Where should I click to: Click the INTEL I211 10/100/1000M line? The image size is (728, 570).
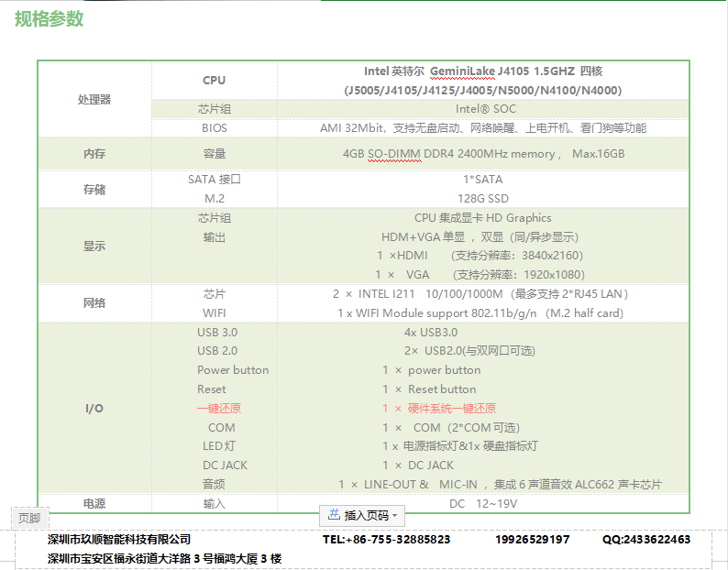(480, 294)
